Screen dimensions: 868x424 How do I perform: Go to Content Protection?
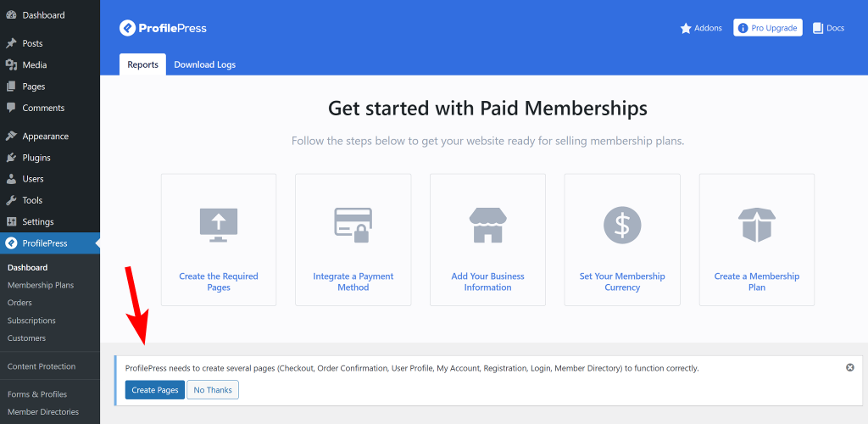(x=42, y=366)
